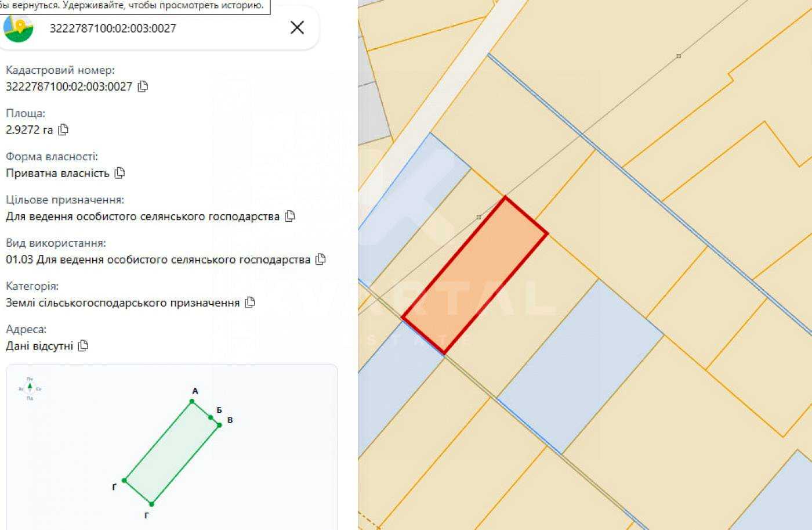Click the 01.03 Для ведення особистого text
Viewport: 812px width, 530px height.
(158, 259)
